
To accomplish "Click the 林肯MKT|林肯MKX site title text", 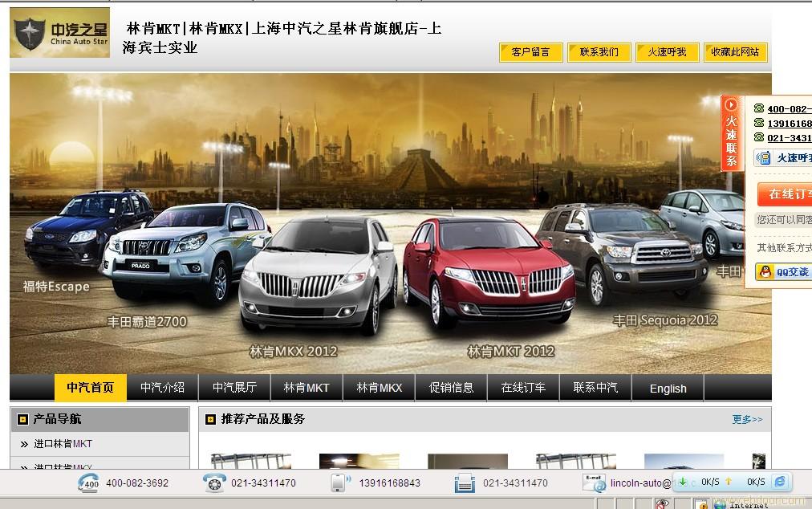I will pyautogui.click(x=284, y=37).
